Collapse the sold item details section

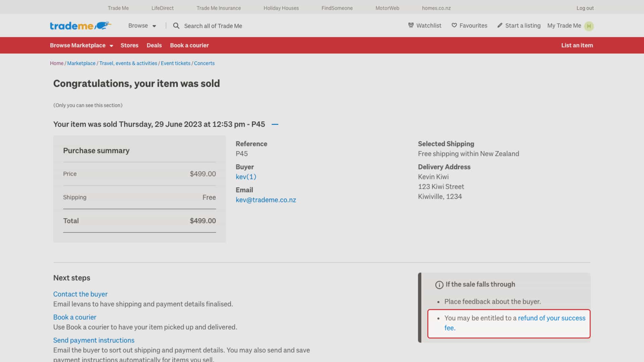[x=275, y=124]
